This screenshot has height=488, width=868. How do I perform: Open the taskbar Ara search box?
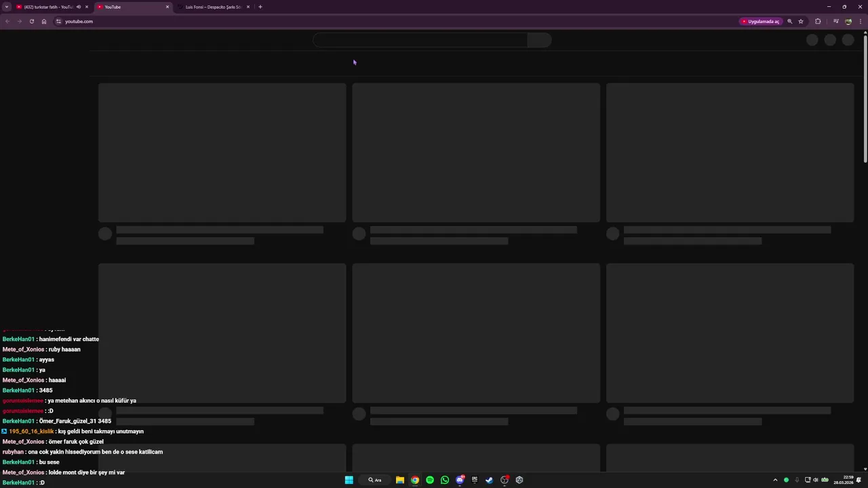(375, 480)
